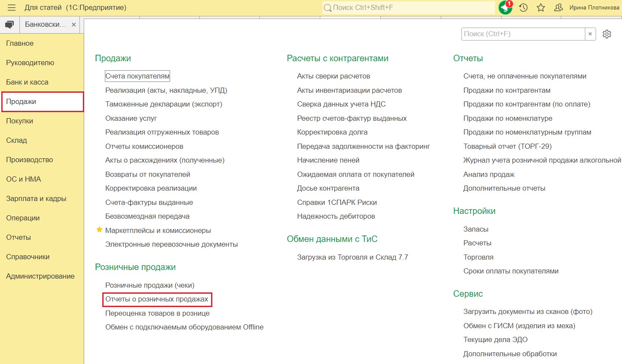
Task: Open the section menu settings gear
Action: [607, 34]
